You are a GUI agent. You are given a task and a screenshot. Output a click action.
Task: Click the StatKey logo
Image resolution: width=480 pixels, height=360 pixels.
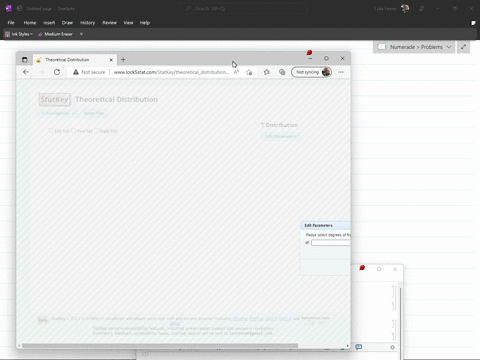[x=55, y=99]
